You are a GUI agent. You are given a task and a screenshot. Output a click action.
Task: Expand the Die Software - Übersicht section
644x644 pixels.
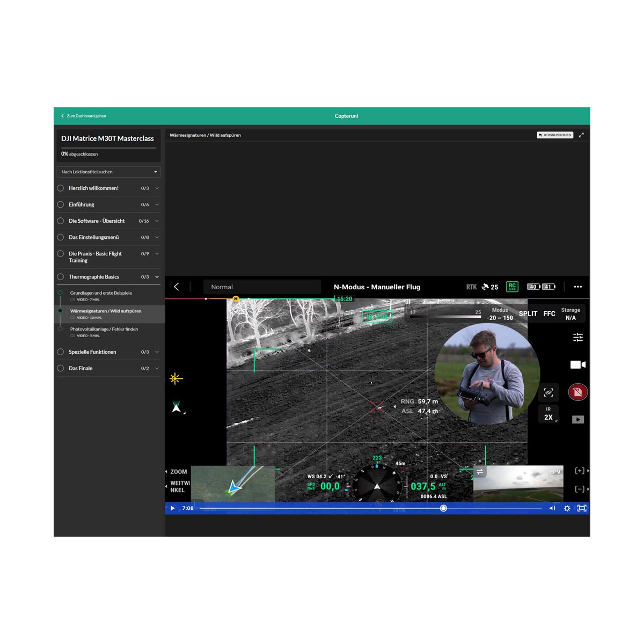tap(157, 221)
